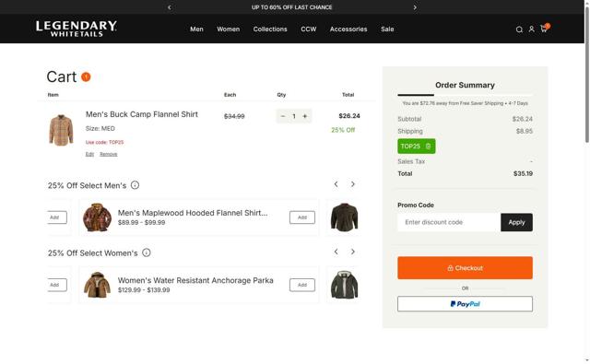590x364 pixels.
Task: Click the free shipping progress bar
Action: (465, 95)
